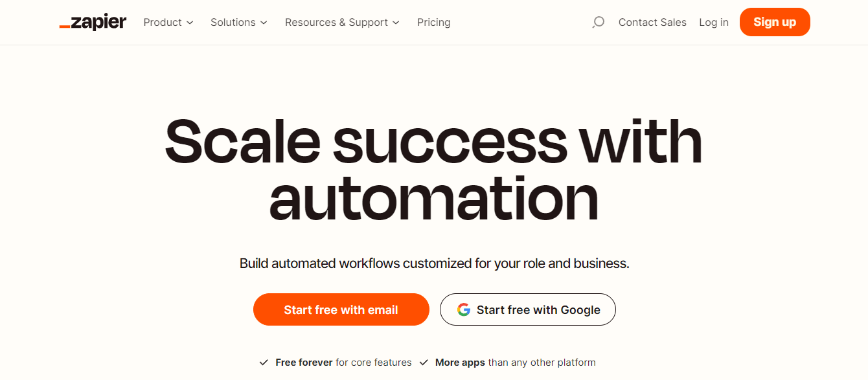Screen dimensions: 868x380
Task: Click the Sign up button
Action: (775, 21)
